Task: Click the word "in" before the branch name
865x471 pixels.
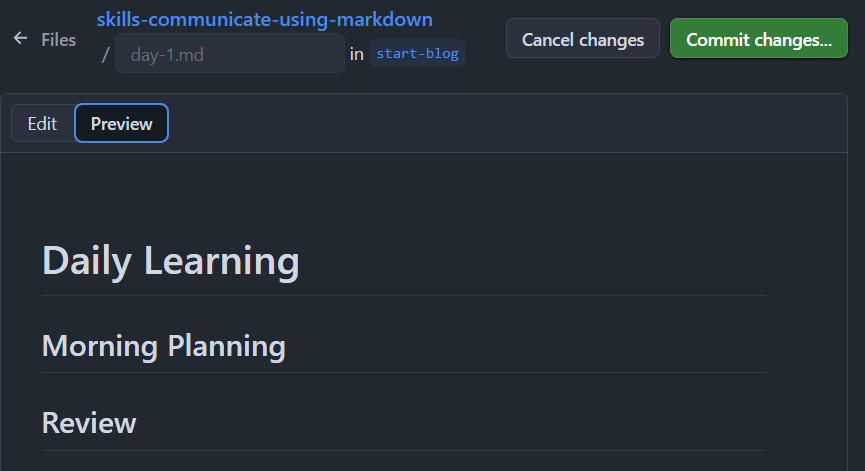Action: [x=356, y=54]
